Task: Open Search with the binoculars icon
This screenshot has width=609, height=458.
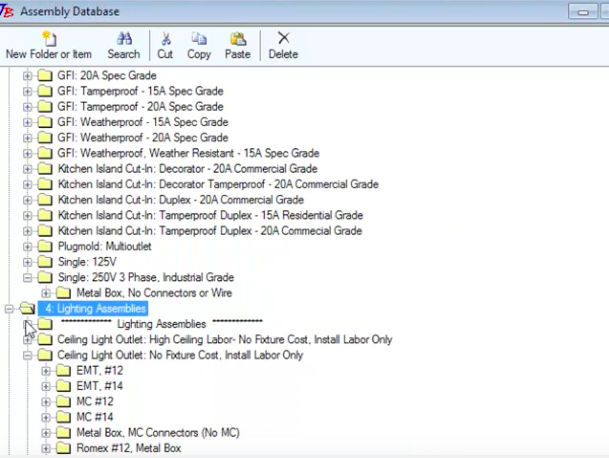Action: click(124, 38)
